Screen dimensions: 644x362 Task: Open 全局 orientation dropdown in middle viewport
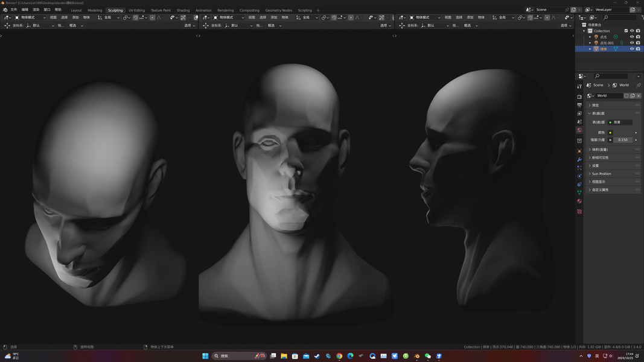[x=308, y=17]
